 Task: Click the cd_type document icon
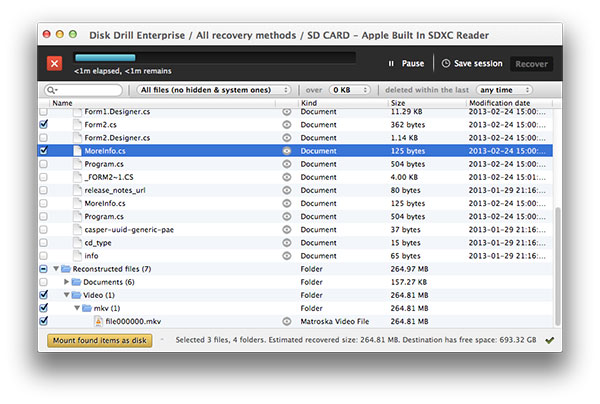pyautogui.click(x=78, y=243)
